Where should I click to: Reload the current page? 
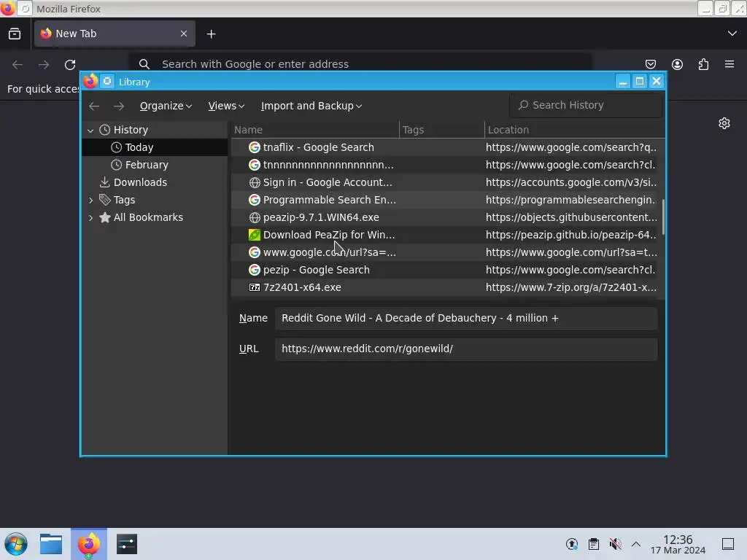click(x=70, y=64)
